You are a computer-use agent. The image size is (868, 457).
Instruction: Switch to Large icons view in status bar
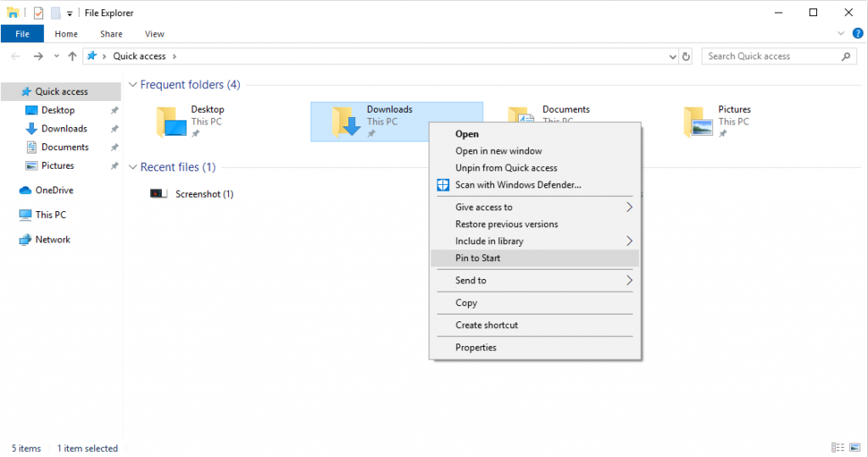coord(855,448)
